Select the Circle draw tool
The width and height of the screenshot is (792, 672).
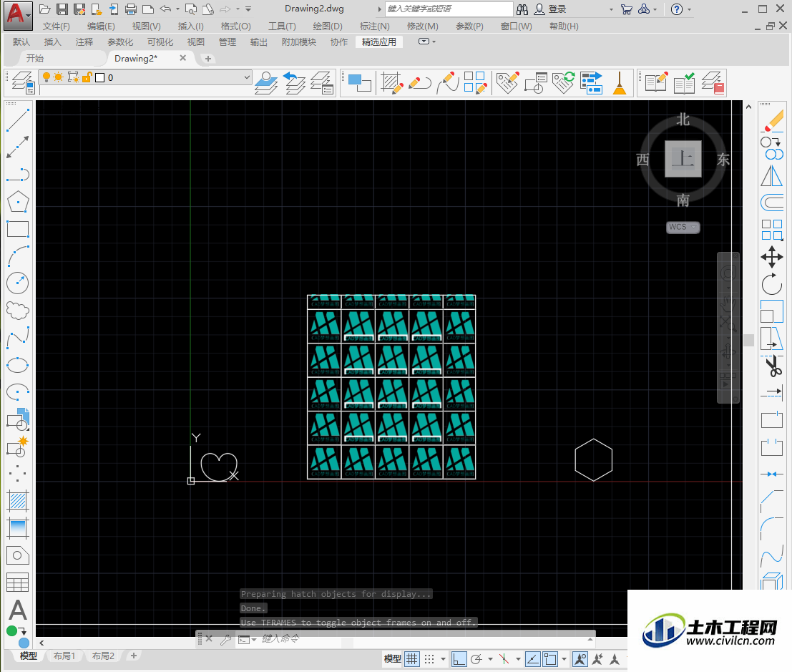18,283
